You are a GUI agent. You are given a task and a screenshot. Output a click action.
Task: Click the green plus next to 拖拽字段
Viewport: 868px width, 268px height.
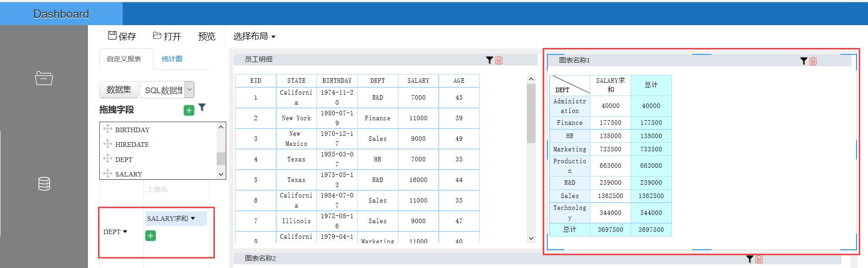pos(189,110)
